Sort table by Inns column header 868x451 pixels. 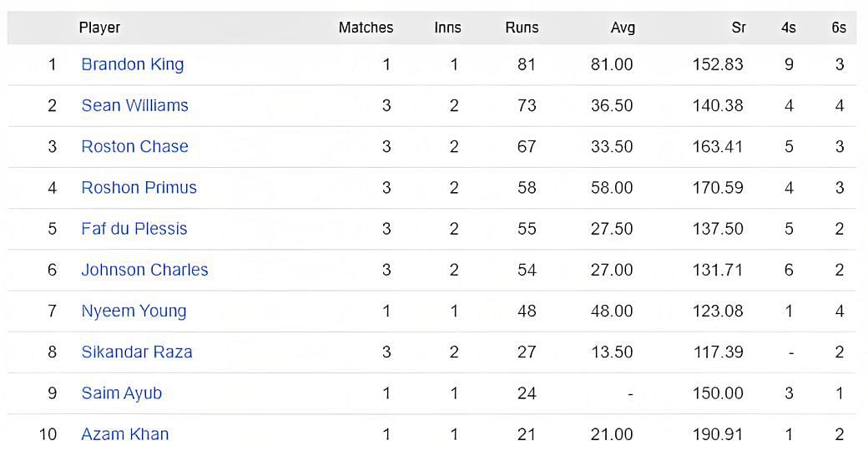[447, 28]
